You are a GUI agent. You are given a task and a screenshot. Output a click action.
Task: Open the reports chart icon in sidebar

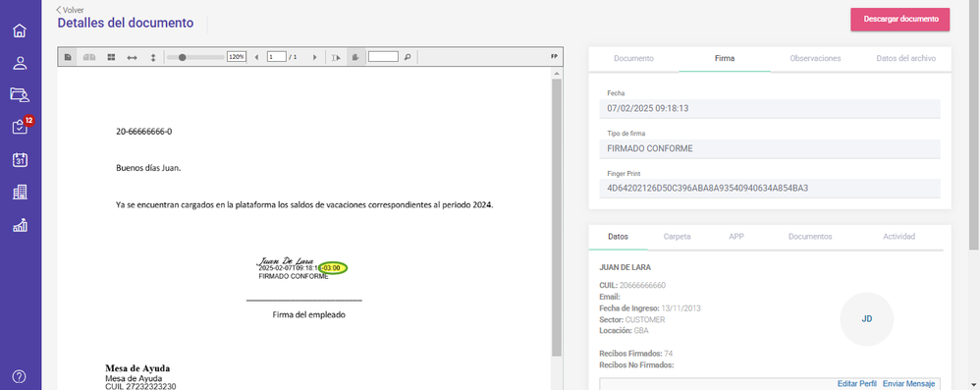[20, 225]
